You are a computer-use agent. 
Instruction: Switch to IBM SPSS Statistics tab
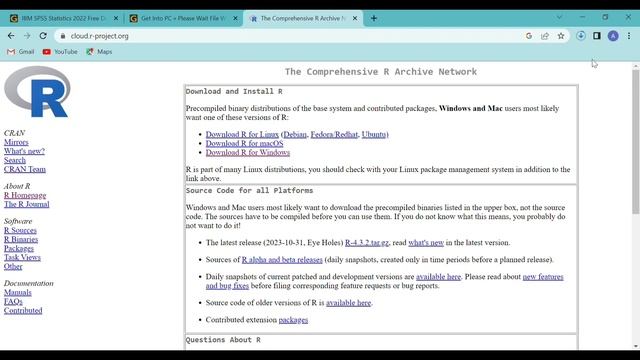[63, 18]
